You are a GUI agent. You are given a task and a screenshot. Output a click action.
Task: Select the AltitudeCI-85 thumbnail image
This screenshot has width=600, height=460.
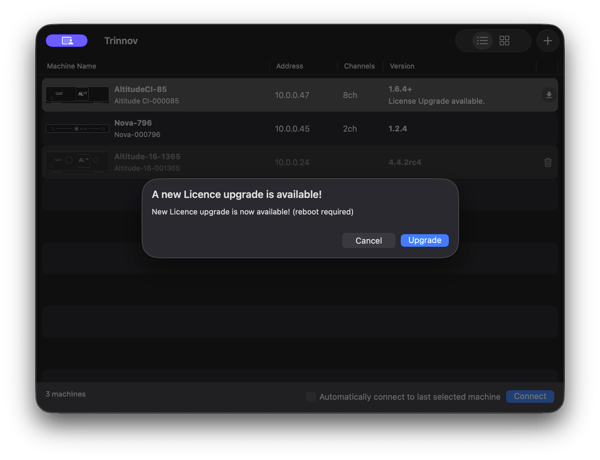point(77,95)
